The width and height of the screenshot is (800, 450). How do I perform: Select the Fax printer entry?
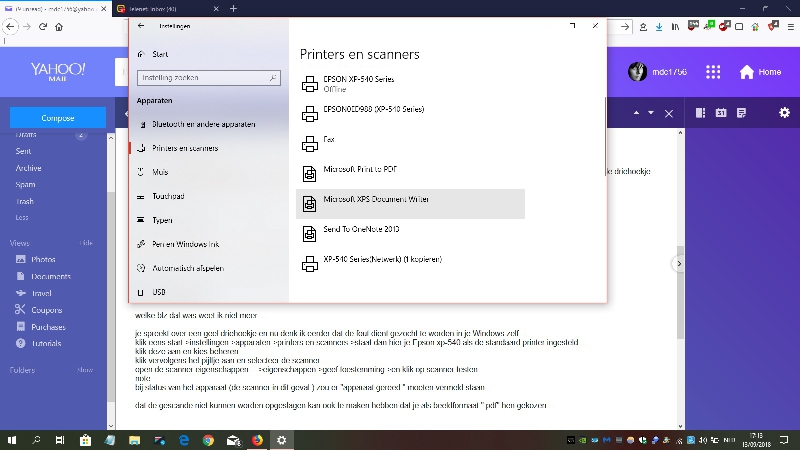[x=410, y=144]
